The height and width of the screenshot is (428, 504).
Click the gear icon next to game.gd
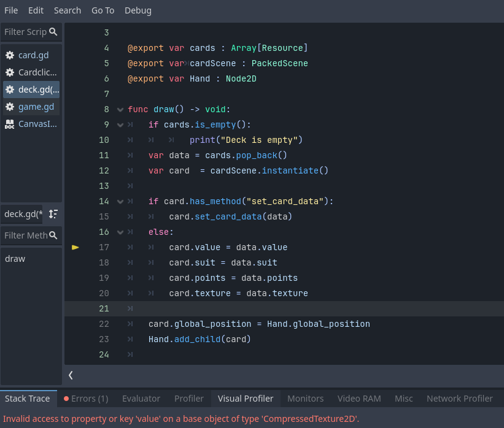coord(10,107)
